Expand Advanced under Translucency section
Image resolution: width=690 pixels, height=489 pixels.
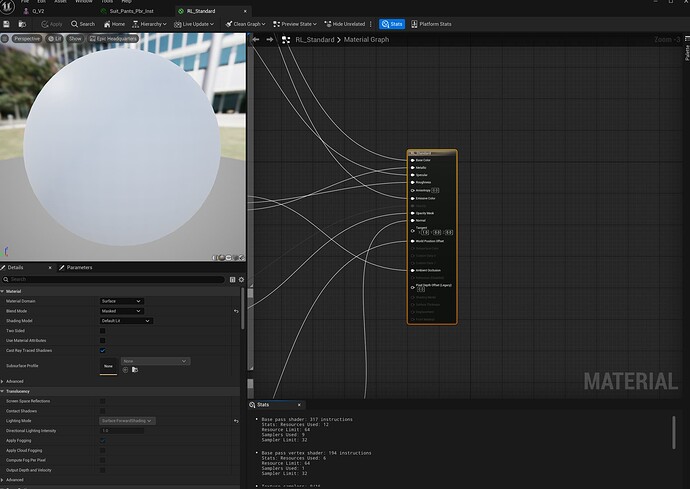coord(3,480)
